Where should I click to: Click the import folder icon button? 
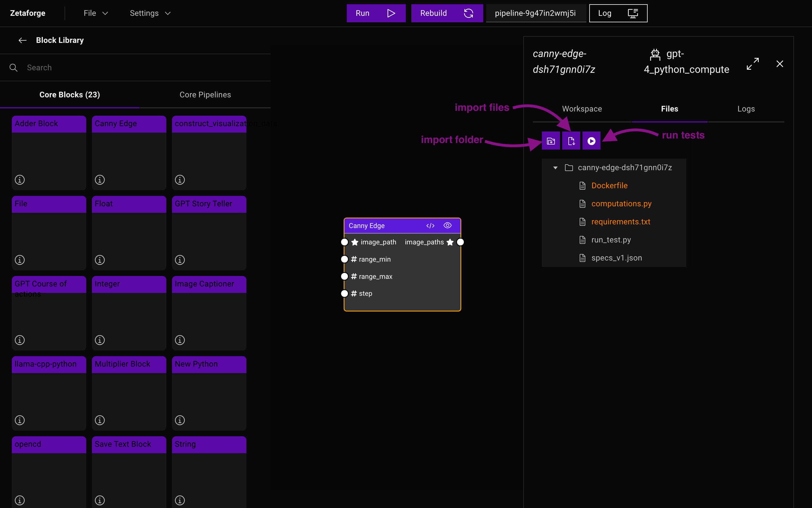[551, 141]
